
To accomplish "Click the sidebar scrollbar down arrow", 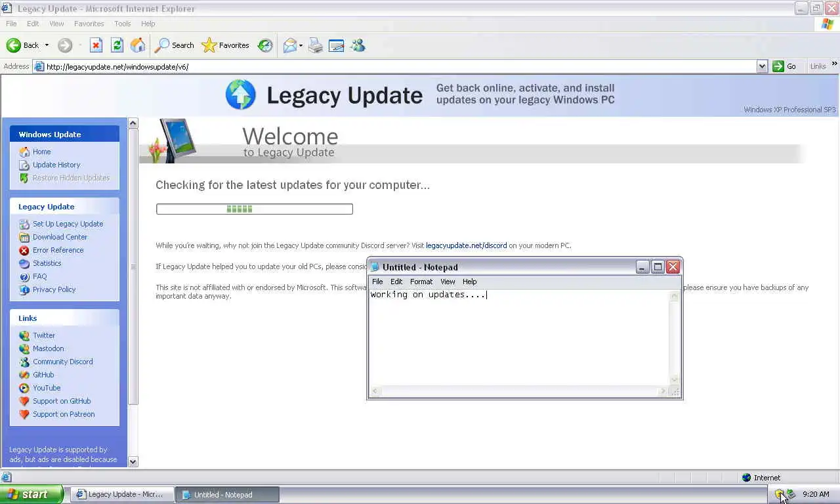I will pyautogui.click(x=133, y=461).
